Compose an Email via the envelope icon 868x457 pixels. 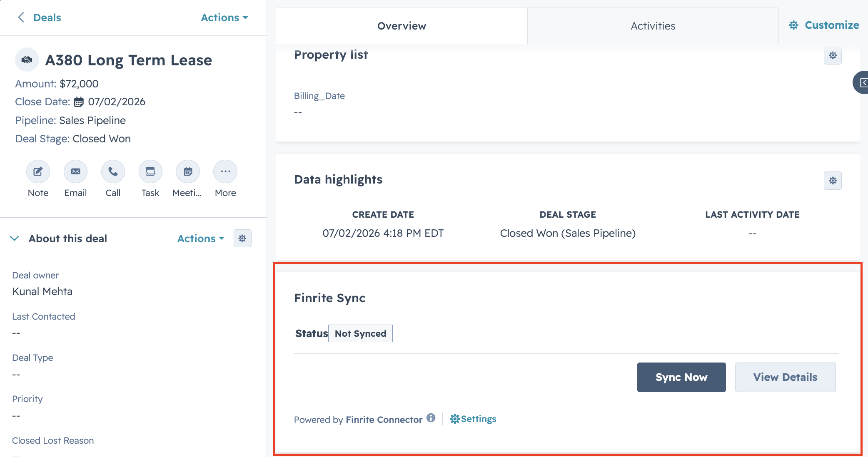point(75,171)
